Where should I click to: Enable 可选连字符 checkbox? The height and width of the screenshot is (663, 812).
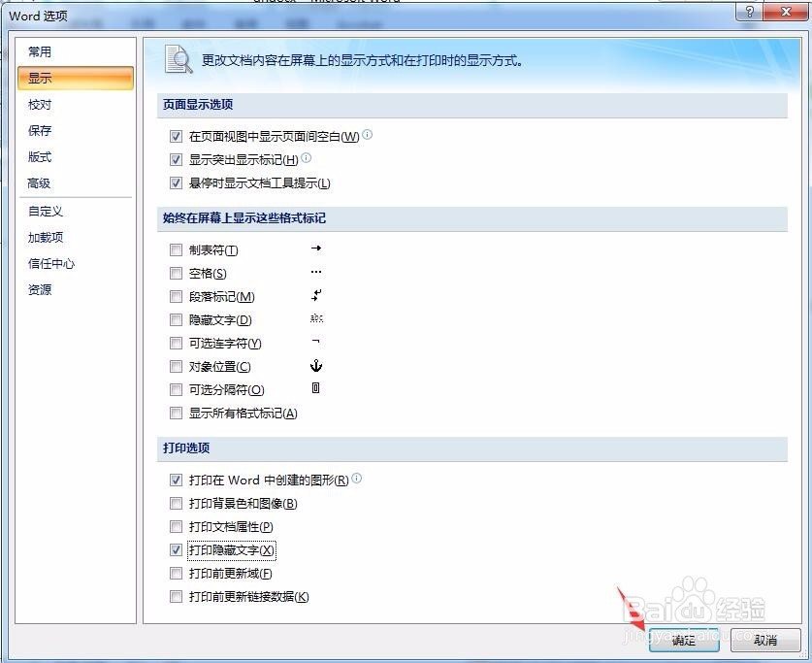[176, 343]
